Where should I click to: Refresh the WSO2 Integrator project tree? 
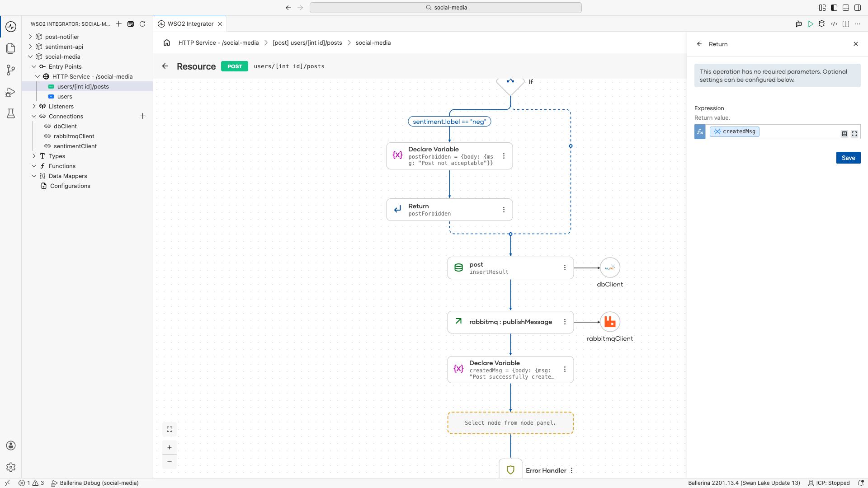(142, 24)
